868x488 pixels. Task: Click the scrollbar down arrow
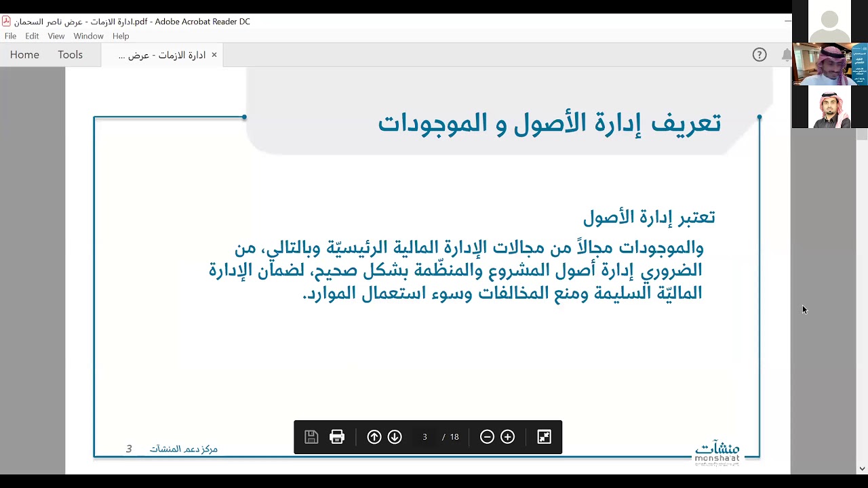(x=862, y=468)
